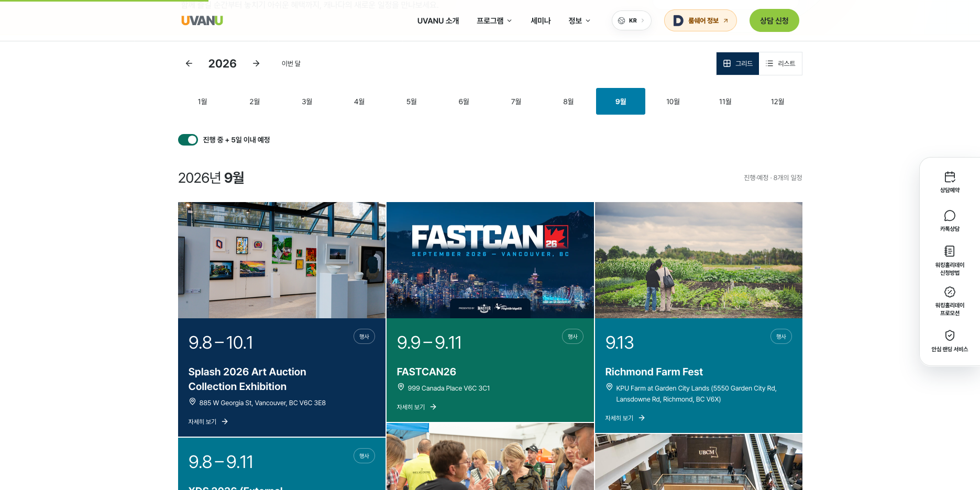Open Splash 2026 Art Auction Collection Exhibition title

pos(247,379)
